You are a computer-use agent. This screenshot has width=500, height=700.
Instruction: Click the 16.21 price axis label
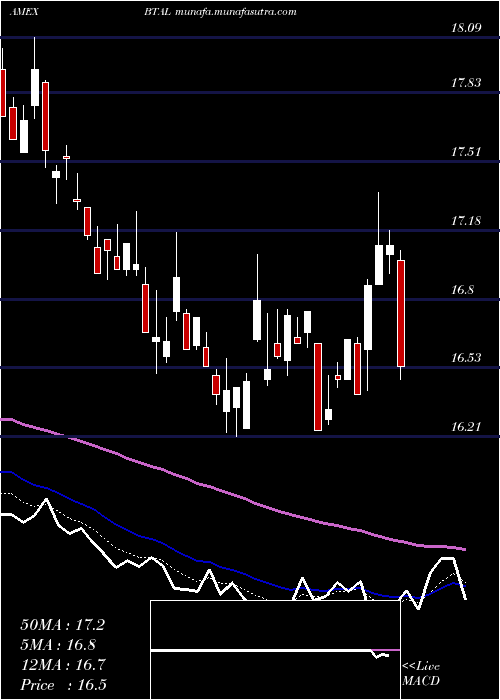tap(466, 427)
